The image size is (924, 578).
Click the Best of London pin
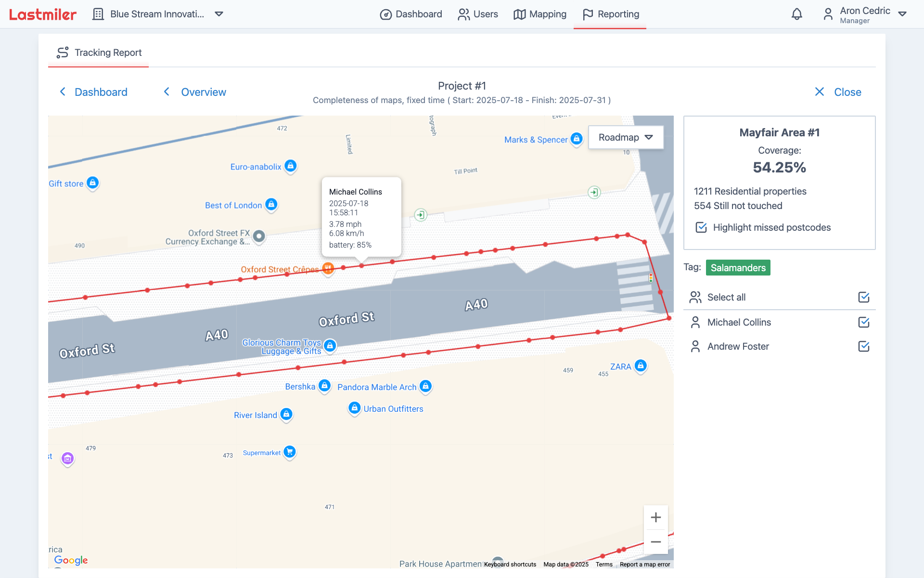(271, 205)
